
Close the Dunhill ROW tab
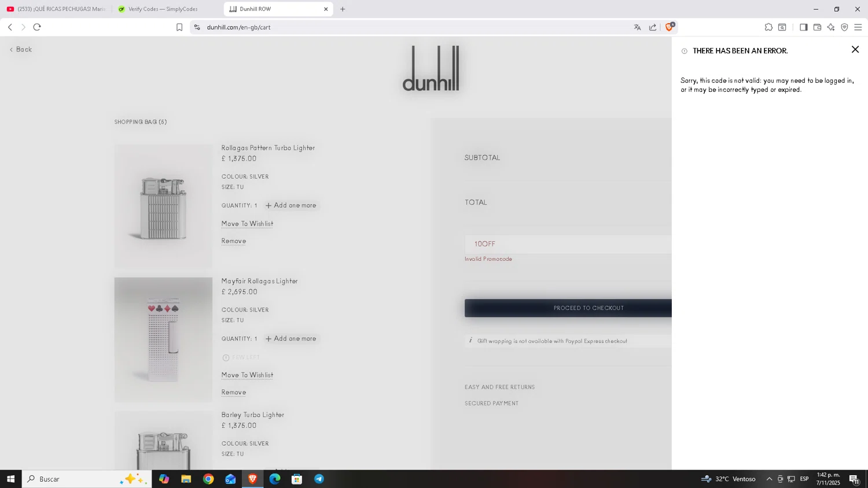click(x=326, y=9)
